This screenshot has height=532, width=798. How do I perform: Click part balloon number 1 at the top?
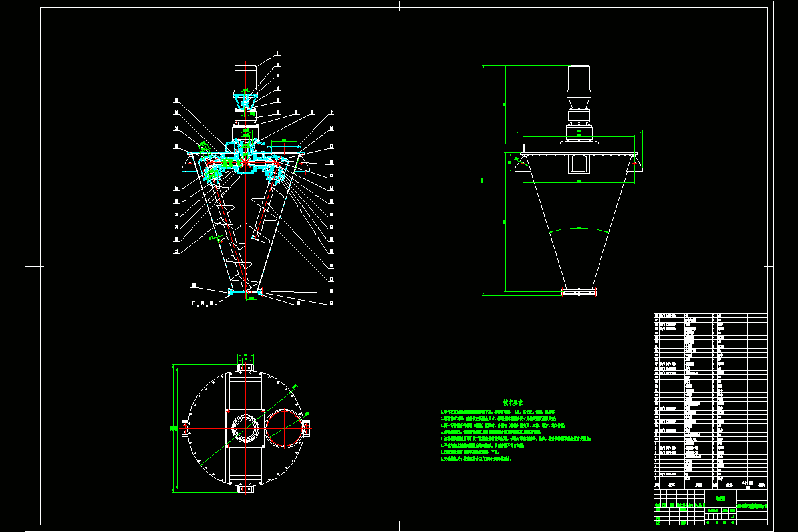pos(279,54)
